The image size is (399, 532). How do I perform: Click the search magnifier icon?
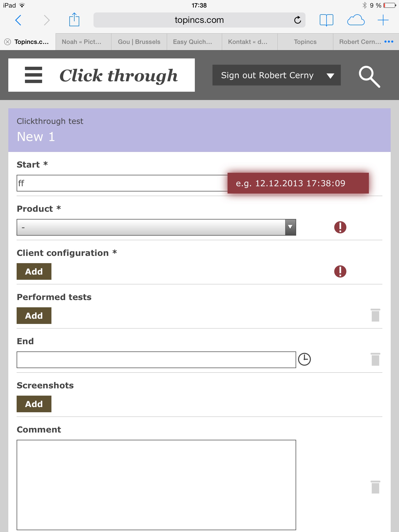coord(369,76)
